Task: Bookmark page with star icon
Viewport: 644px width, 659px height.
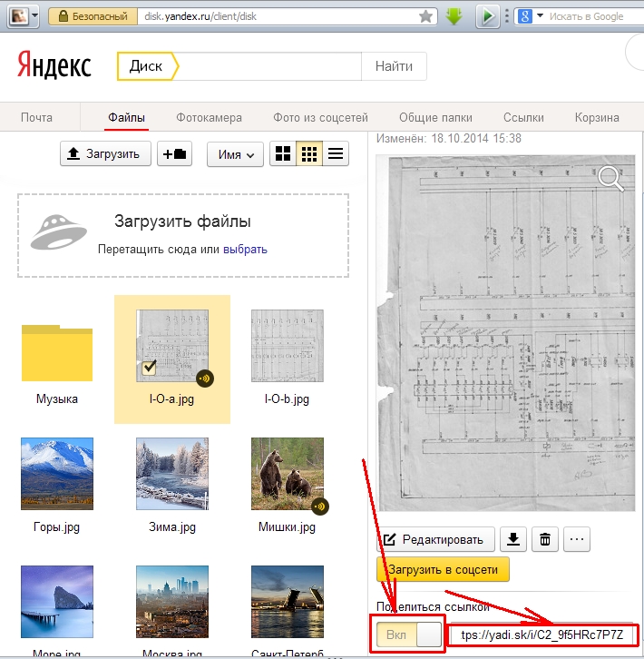Action: click(425, 16)
